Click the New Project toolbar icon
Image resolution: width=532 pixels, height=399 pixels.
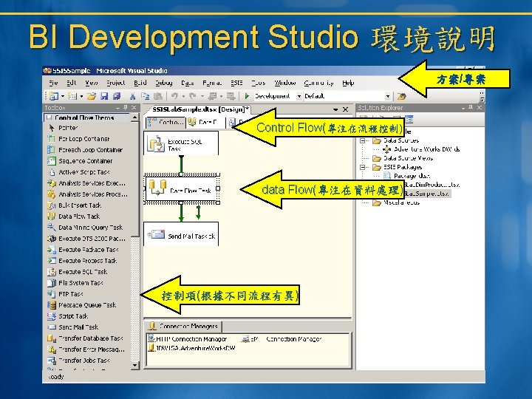54,96
